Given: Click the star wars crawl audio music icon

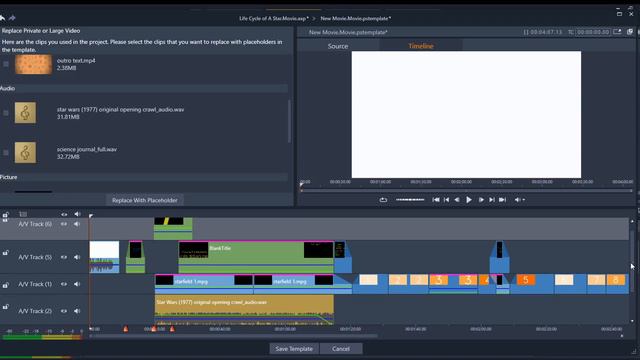Looking at the screenshot, I should pos(25,113).
